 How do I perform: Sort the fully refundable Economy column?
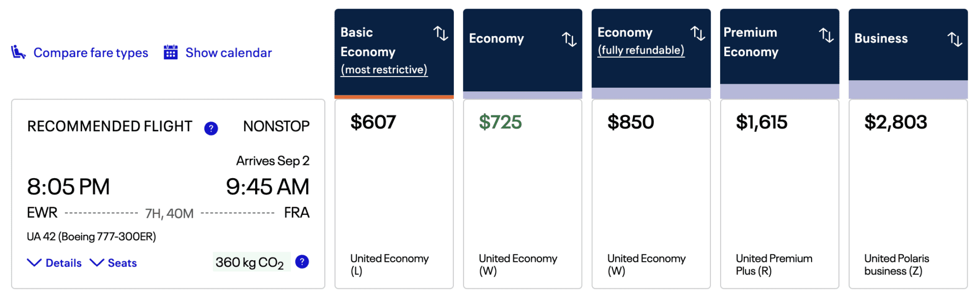(699, 34)
